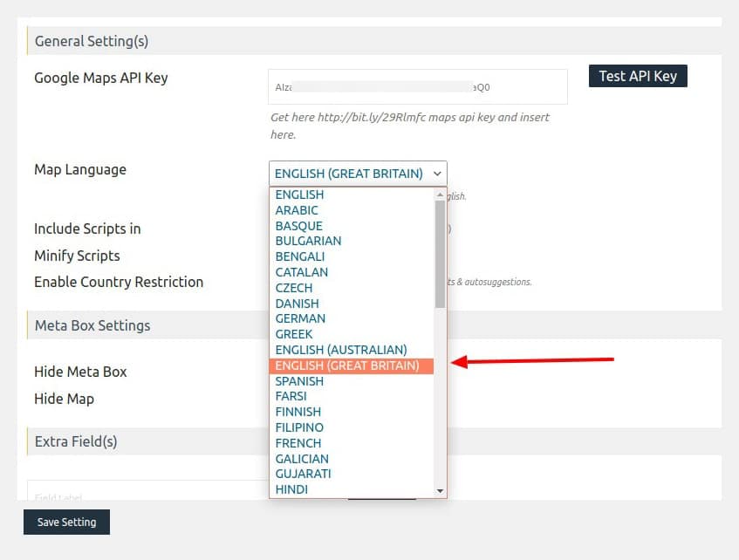Click the language list scrollbar thumb

[x=441, y=253]
